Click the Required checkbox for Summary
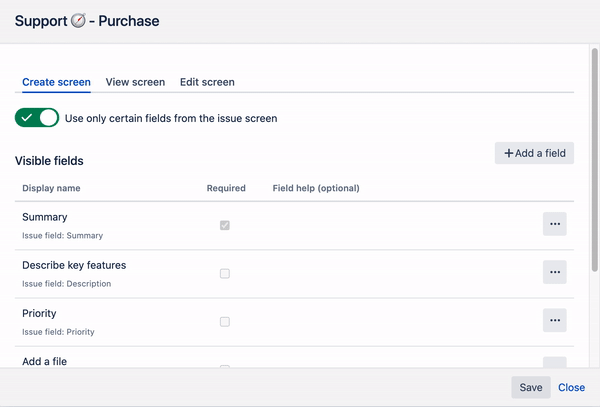This screenshot has height=407, width=600. pos(225,225)
